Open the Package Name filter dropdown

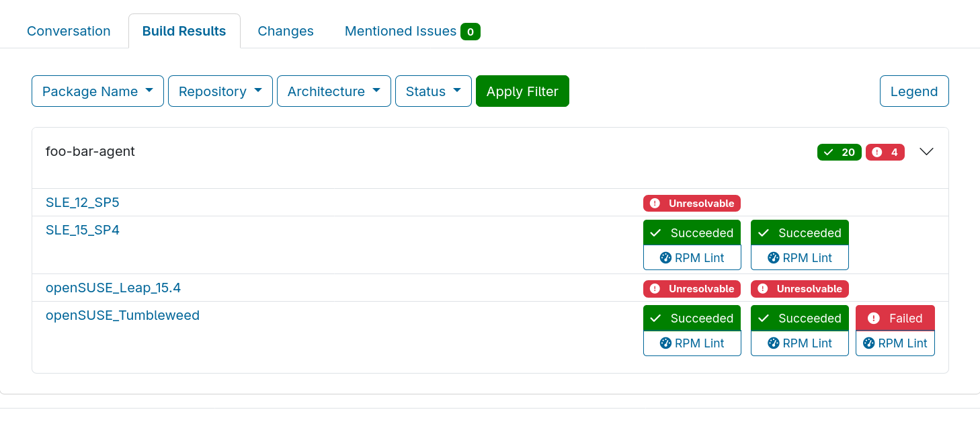(97, 91)
